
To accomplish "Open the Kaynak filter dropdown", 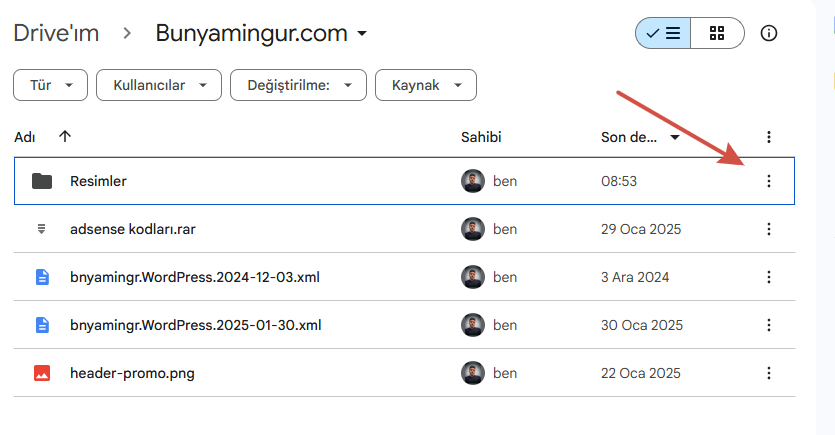I will pos(425,85).
